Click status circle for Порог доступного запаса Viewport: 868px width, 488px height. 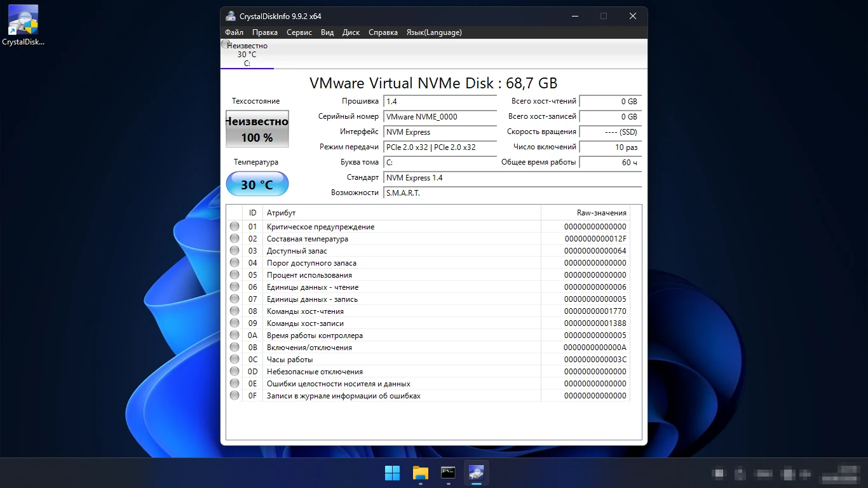click(234, 263)
